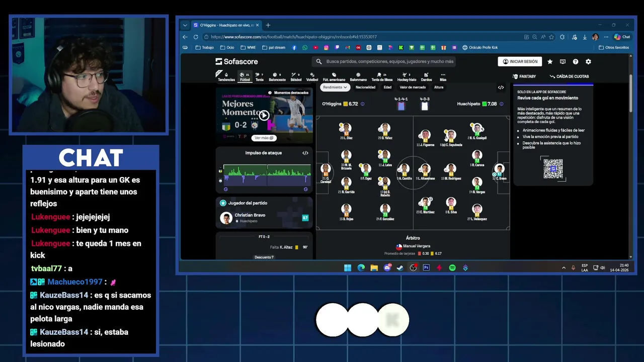Select the Béisbol sport icon
The width and height of the screenshot is (644, 362).
pyautogui.click(x=296, y=77)
